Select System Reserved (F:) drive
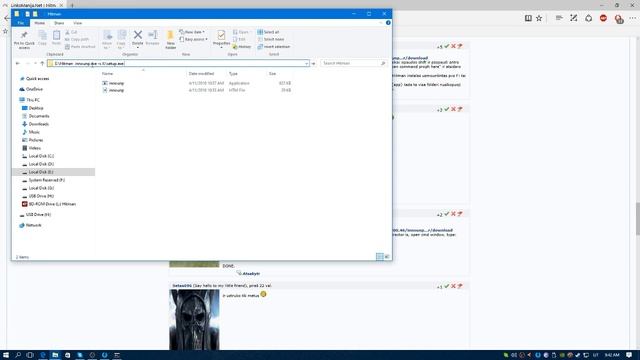The width and height of the screenshot is (640, 360). click(x=47, y=180)
